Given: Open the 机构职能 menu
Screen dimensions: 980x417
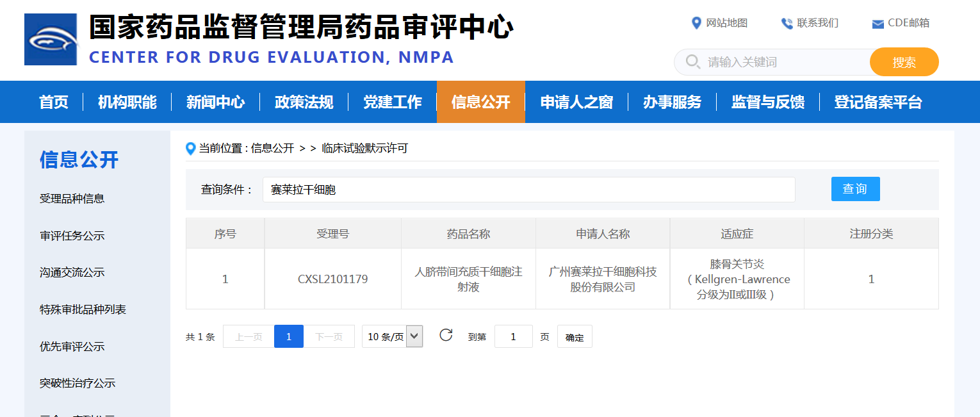Looking at the screenshot, I should [127, 102].
